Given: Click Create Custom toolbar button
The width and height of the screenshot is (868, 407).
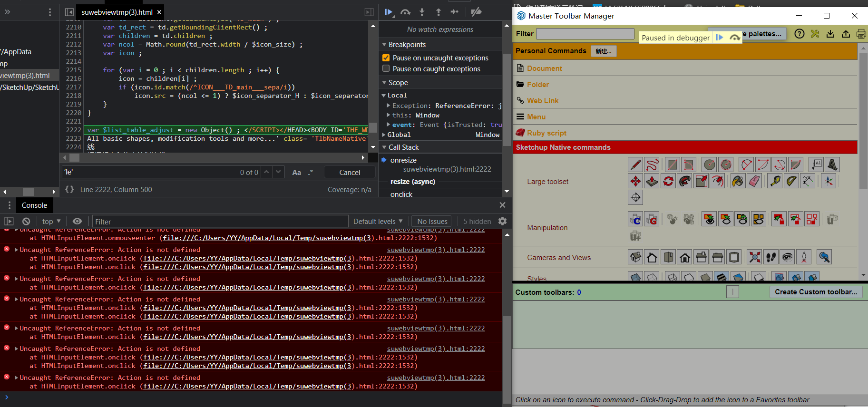Looking at the screenshot, I should pos(816,292).
